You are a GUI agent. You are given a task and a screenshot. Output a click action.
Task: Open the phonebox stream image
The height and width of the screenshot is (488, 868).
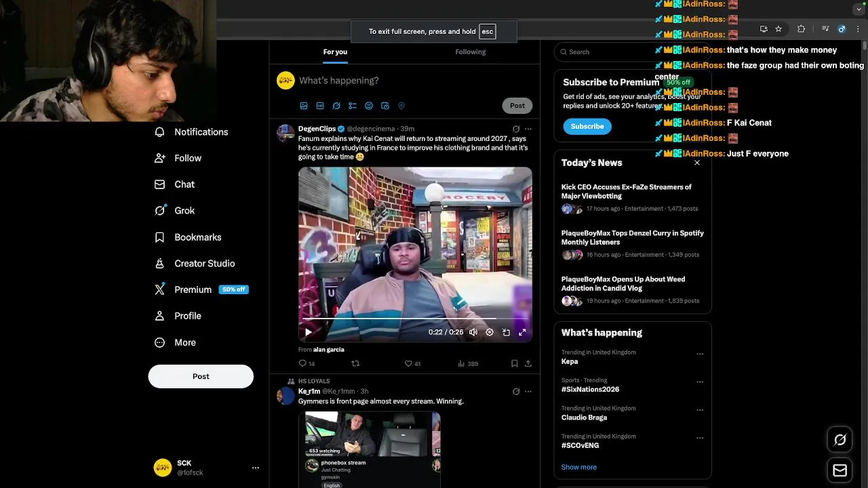(370, 449)
